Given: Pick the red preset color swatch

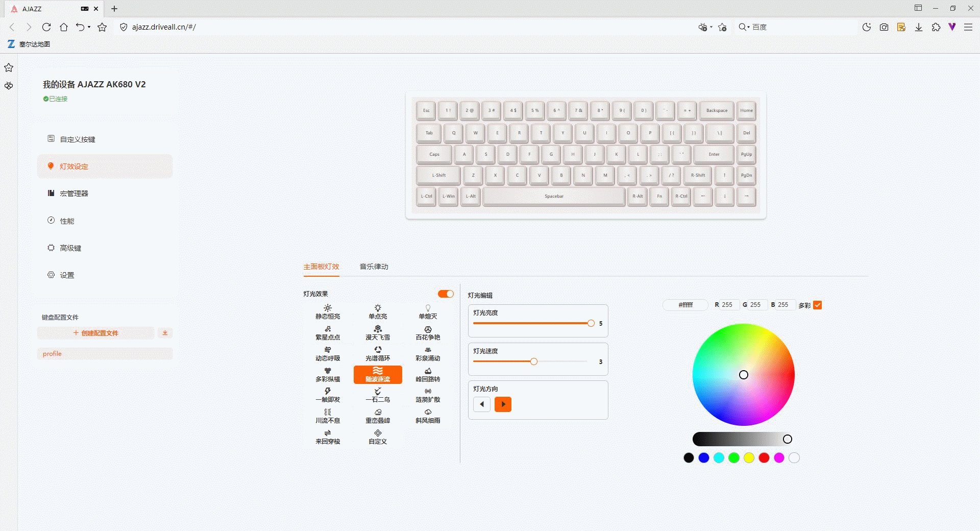Looking at the screenshot, I should coord(764,458).
